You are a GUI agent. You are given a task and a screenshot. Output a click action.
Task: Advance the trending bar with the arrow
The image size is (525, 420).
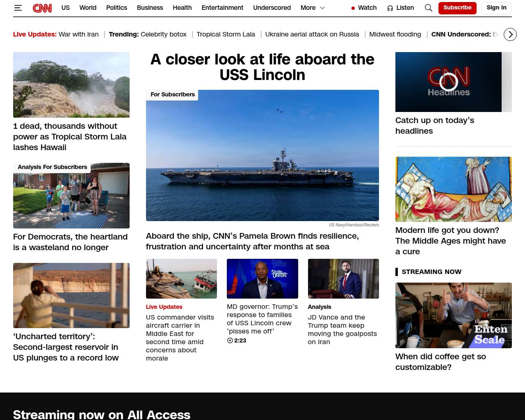point(510,34)
